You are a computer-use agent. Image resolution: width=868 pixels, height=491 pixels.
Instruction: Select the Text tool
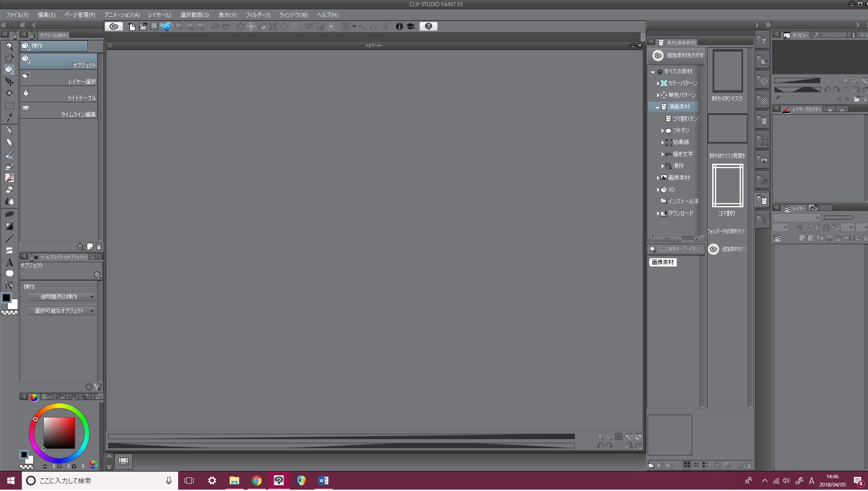click(x=9, y=262)
